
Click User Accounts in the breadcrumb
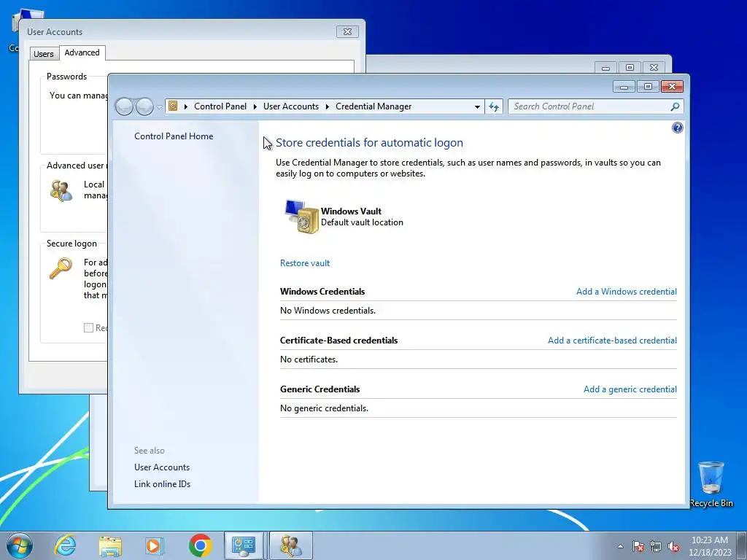click(x=290, y=106)
